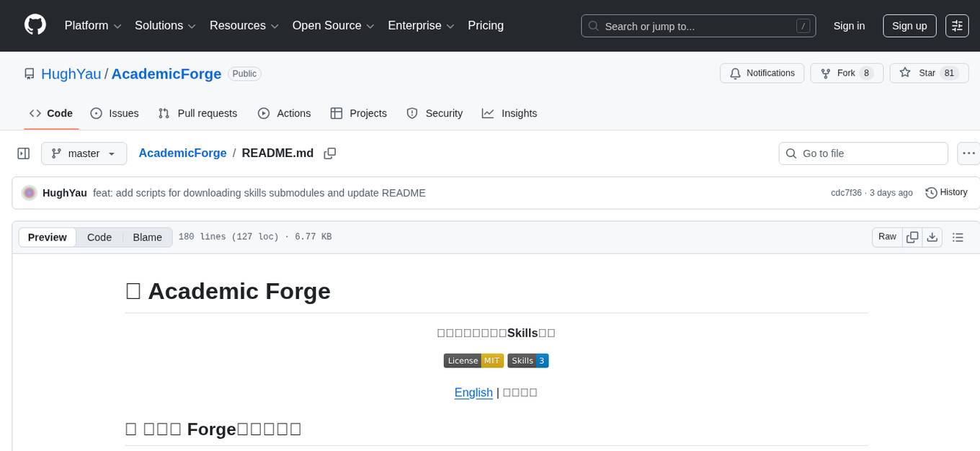
Task: Switch to the Blame tab
Action: [x=147, y=237]
